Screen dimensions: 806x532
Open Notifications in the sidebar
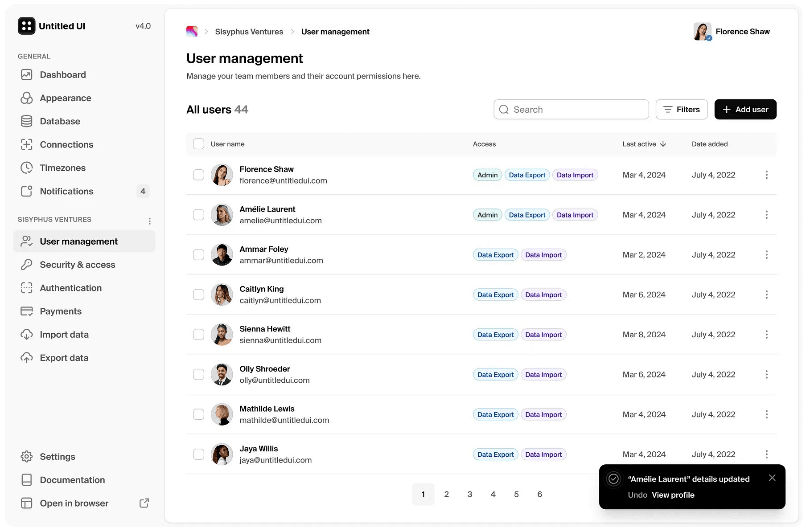pos(84,191)
